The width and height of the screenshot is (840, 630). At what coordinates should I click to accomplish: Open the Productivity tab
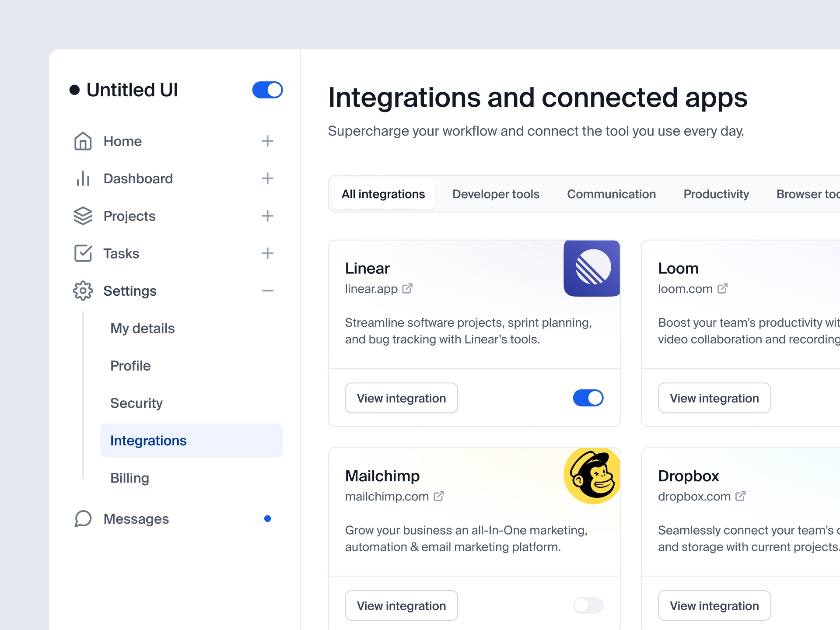(716, 194)
